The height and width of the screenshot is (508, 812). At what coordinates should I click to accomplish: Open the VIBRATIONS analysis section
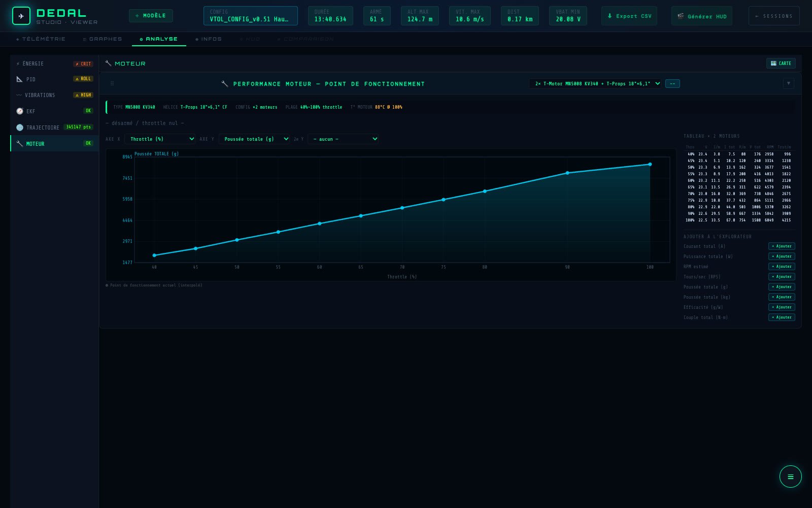tap(54, 95)
